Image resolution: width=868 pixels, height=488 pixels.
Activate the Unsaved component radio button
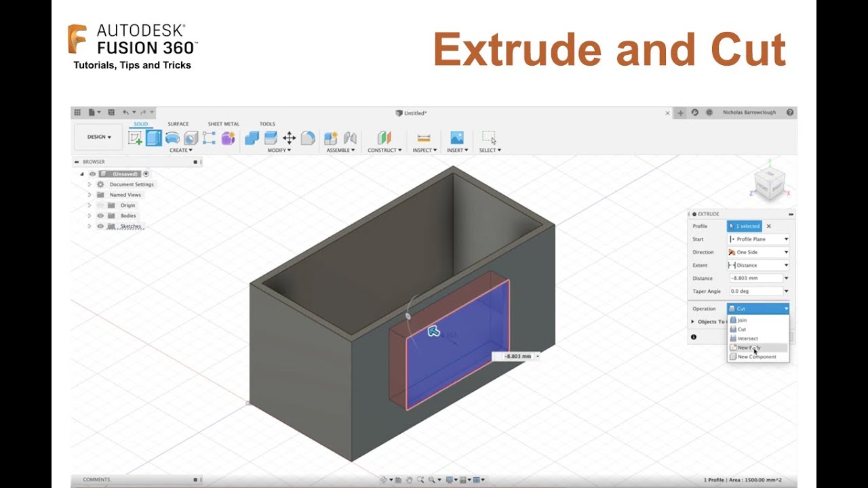[x=146, y=174]
